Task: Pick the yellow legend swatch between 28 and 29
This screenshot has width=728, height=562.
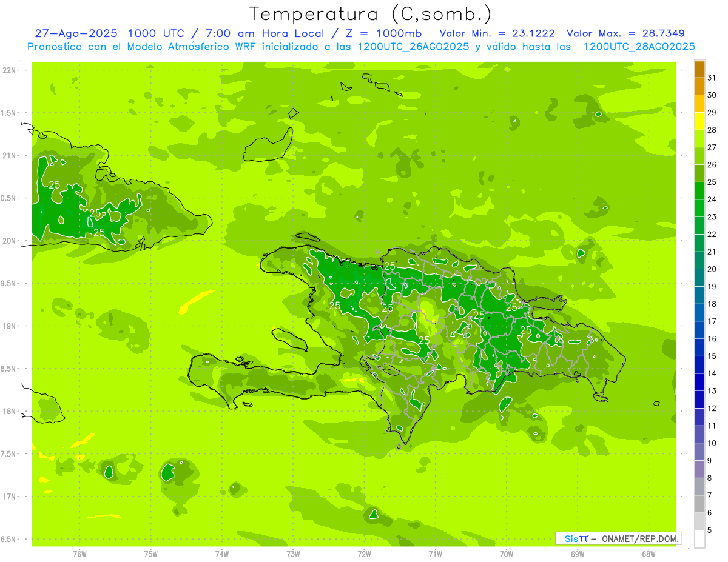Action: (699, 121)
